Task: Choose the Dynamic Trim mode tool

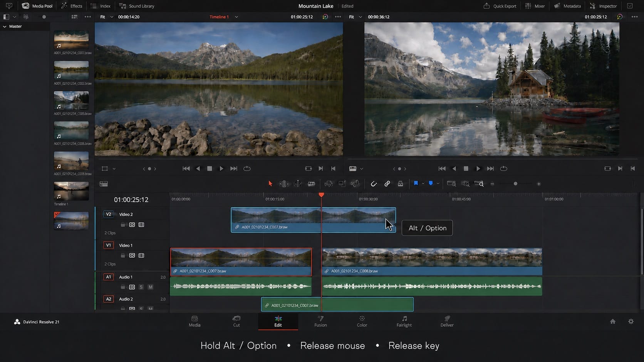Action: pyautogui.click(x=298, y=184)
